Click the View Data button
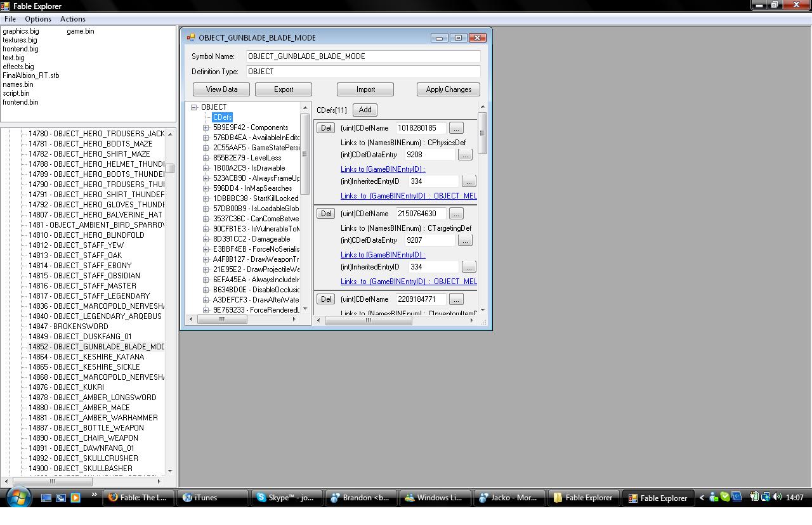Viewport: 812px width, 525px height. point(221,89)
